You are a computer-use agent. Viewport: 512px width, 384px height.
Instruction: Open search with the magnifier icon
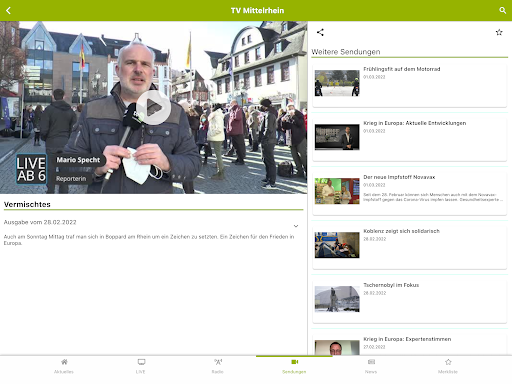click(503, 11)
